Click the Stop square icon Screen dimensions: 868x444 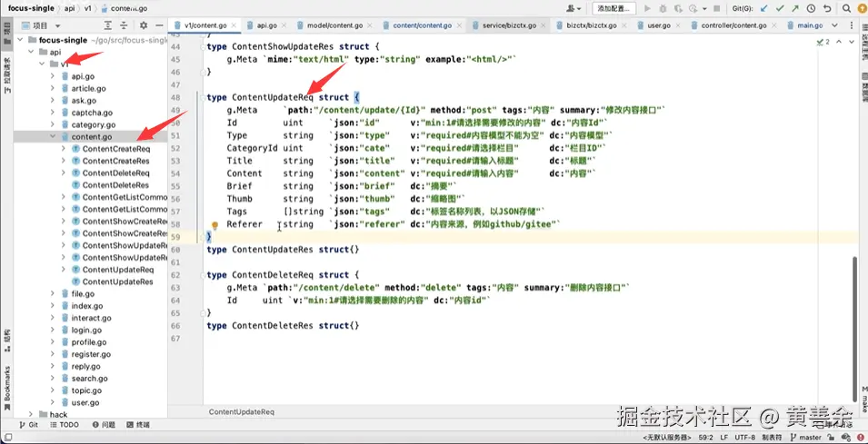(x=717, y=9)
